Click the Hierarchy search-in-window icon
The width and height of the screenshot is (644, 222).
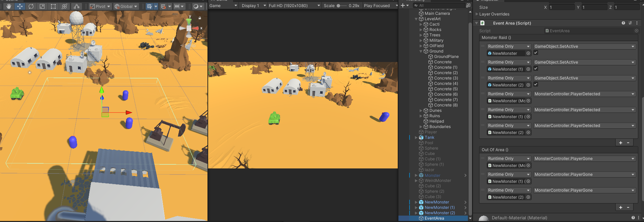468,5
